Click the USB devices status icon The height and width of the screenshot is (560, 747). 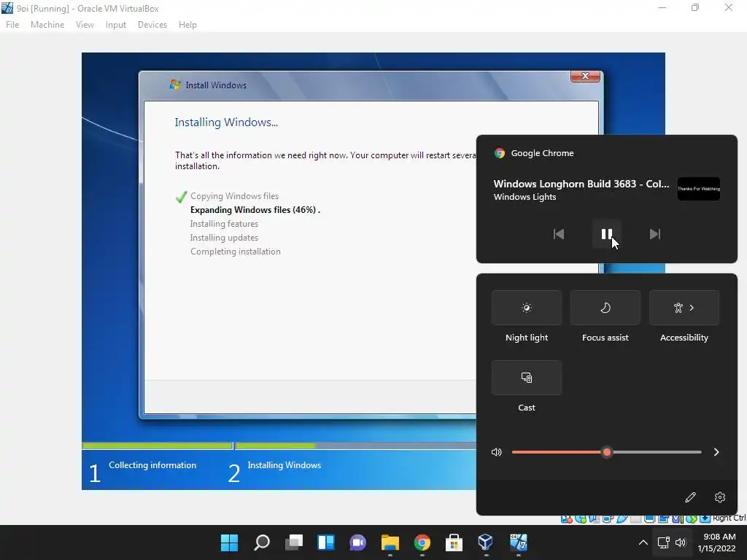point(622,518)
